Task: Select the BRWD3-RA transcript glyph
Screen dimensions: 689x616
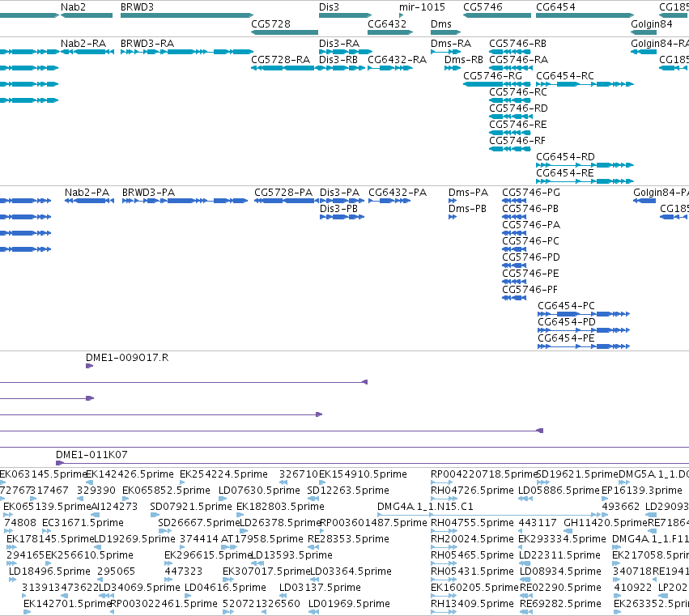Action: pyautogui.click(x=187, y=52)
